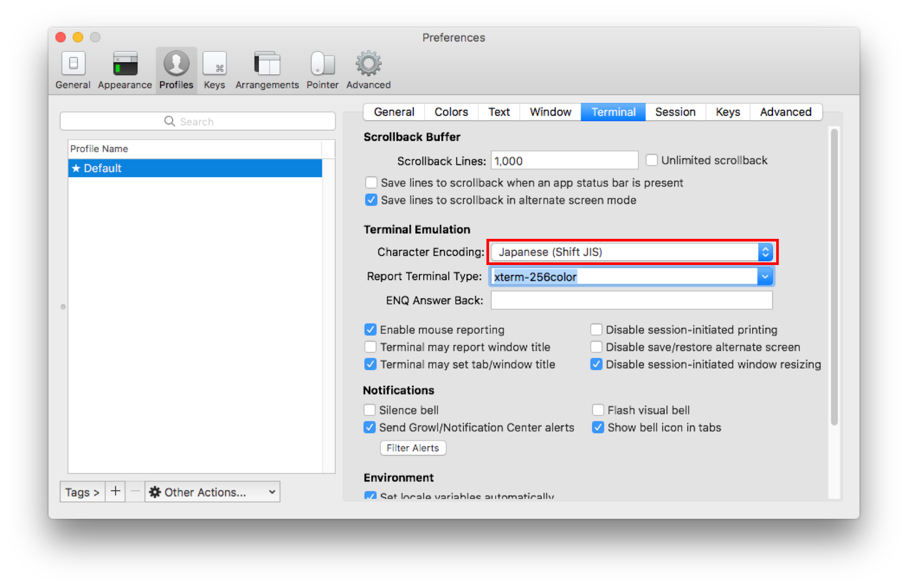Select the Arrangements preferences icon
Viewport: 908px width, 588px height.
[267, 70]
